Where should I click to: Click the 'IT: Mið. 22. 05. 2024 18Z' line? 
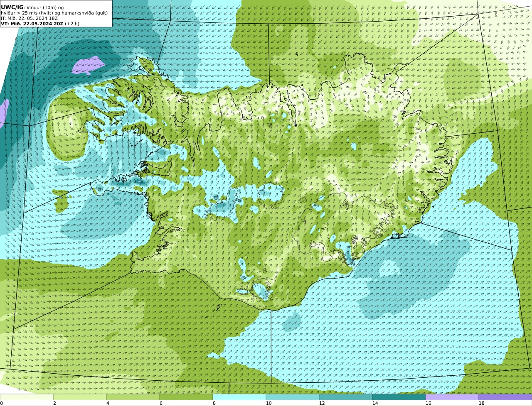point(29,18)
